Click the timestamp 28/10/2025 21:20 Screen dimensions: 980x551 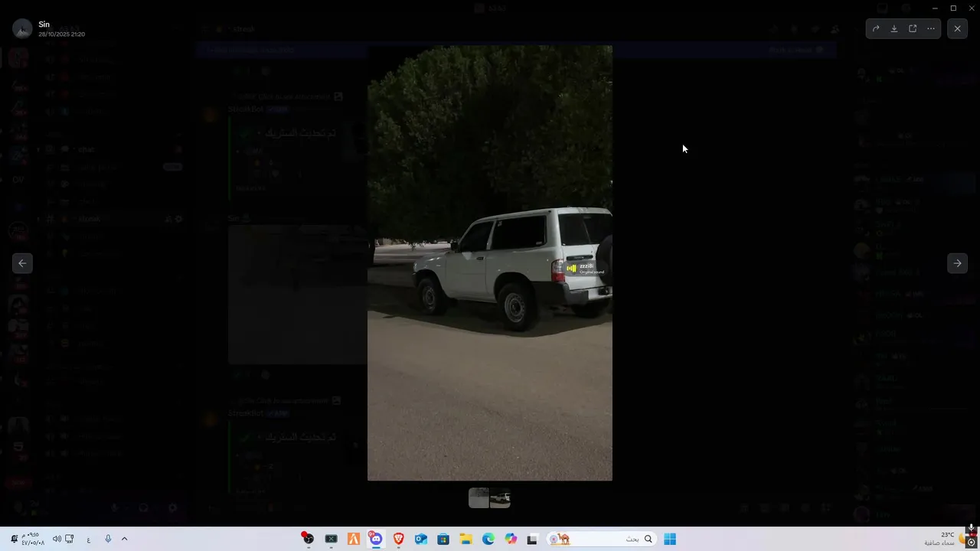pos(61,34)
